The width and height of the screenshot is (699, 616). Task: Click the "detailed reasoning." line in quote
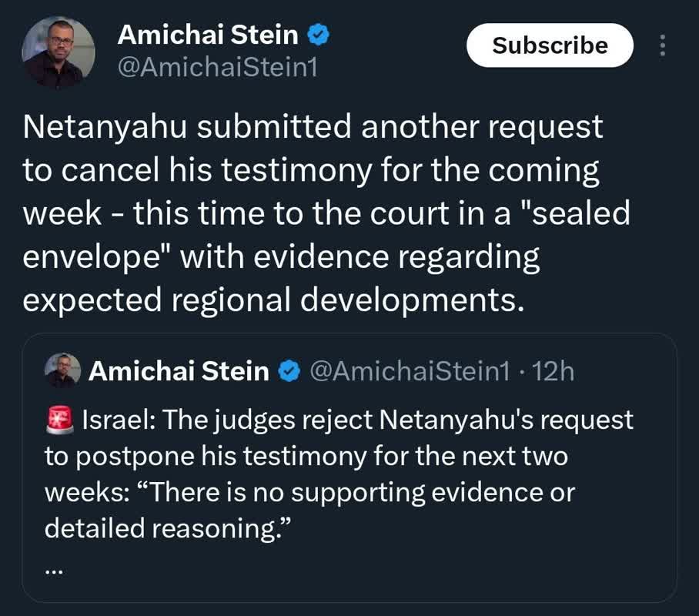(x=168, y=528)
